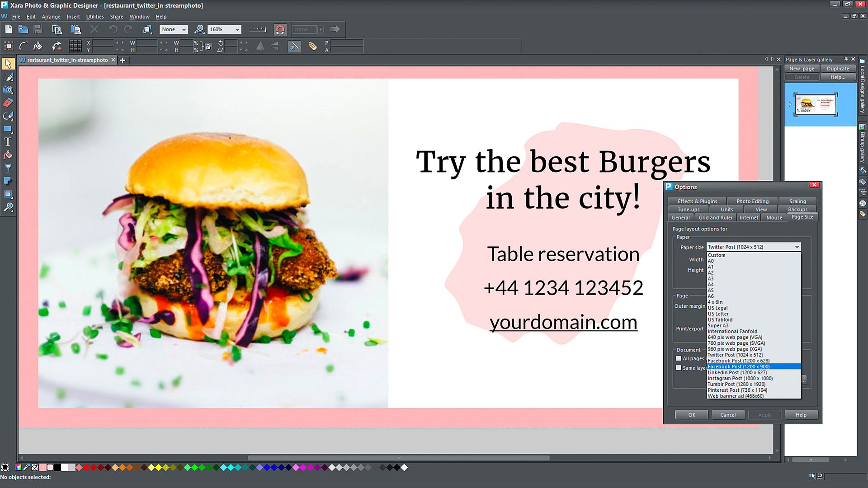Enable the All pages checkbox

point(679,358)
